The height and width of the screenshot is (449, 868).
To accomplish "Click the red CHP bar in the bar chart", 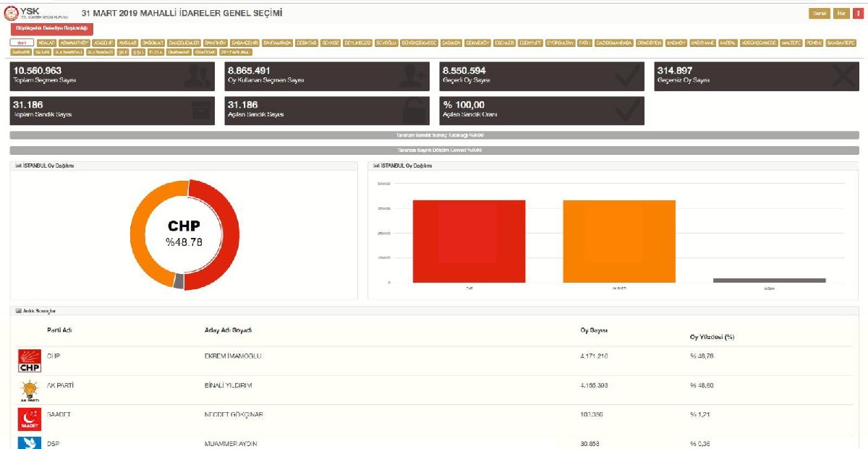I will (x=469, y=241).
